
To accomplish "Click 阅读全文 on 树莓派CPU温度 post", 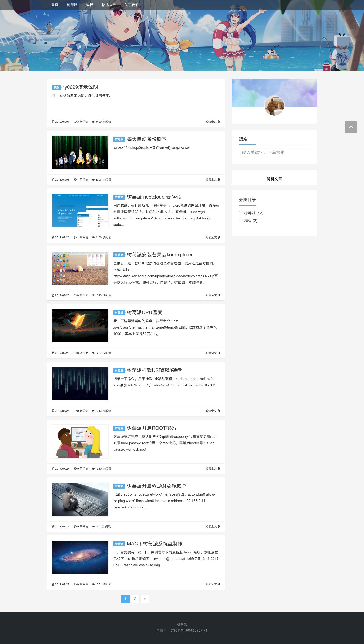I will click(213, 353).
